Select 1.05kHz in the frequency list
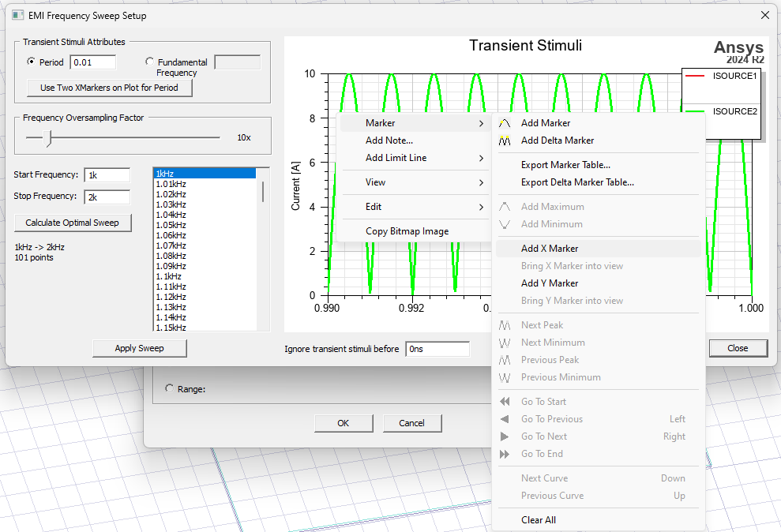 [171, 225]
